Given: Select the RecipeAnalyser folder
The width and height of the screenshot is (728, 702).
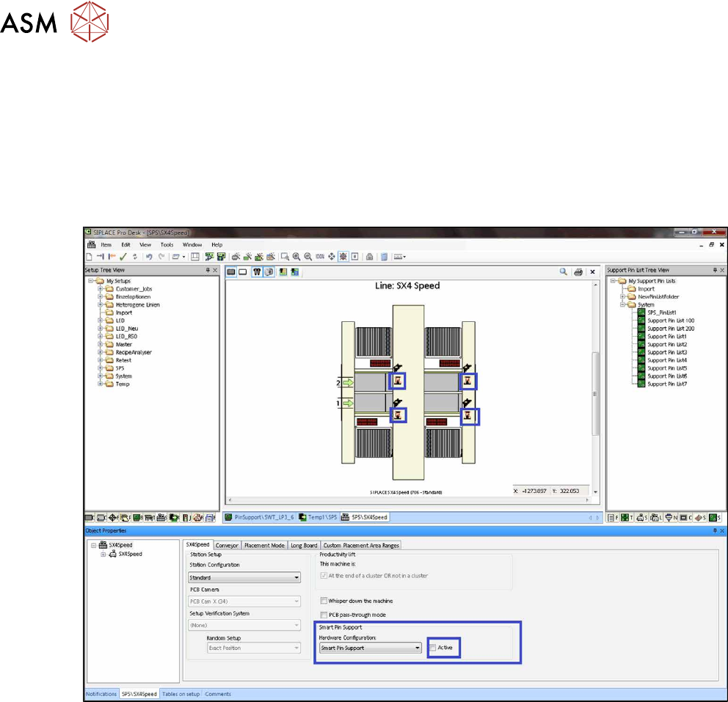Looking at the screenshot, I should 134,352.
